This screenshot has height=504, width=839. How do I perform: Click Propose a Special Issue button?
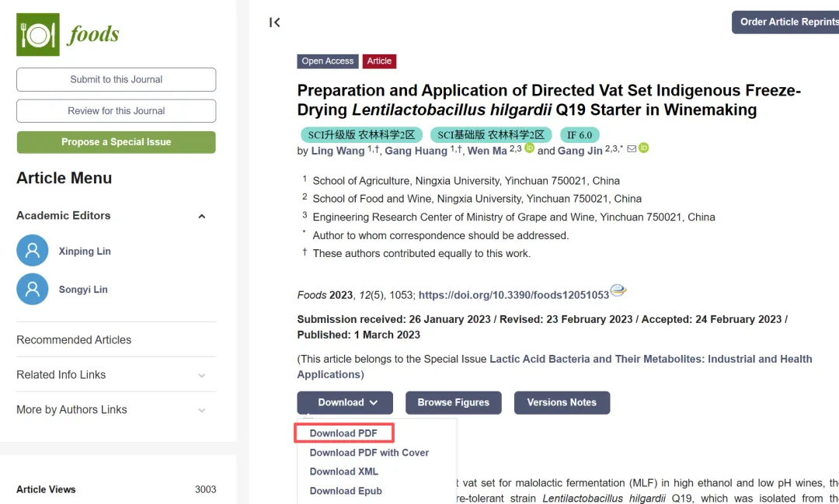[x=116, y=142]
